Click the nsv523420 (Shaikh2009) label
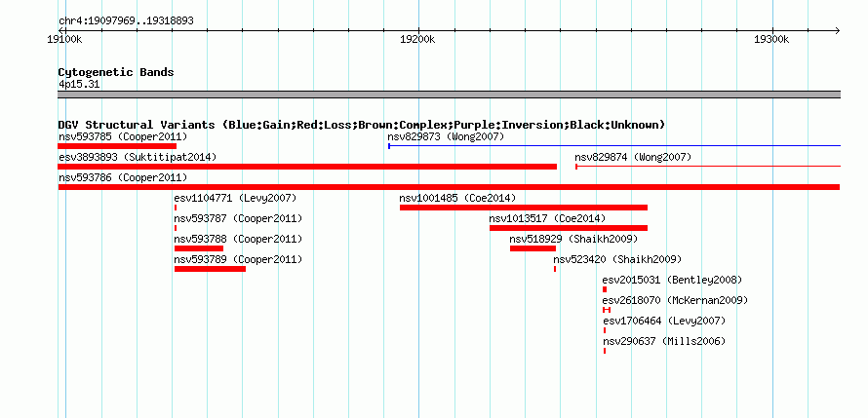868x418 pixels. point(617,259)
